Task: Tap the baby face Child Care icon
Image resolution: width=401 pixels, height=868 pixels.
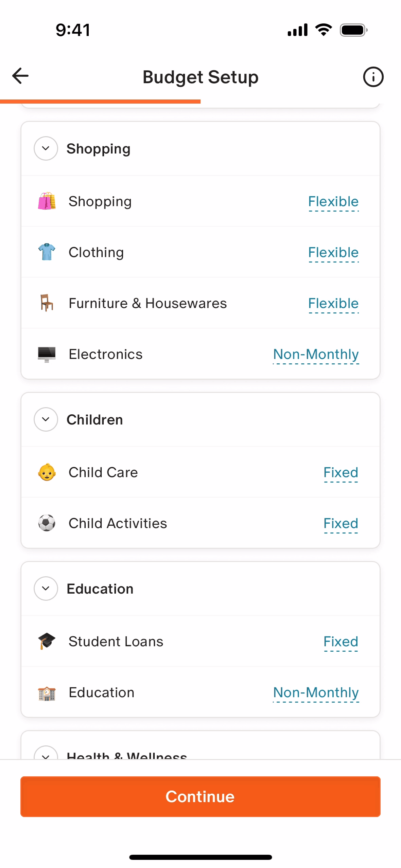Action: 47,472
